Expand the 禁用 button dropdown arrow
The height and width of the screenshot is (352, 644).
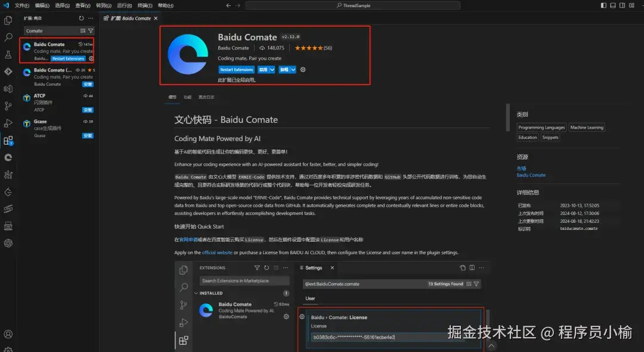[x=272, y=70]
